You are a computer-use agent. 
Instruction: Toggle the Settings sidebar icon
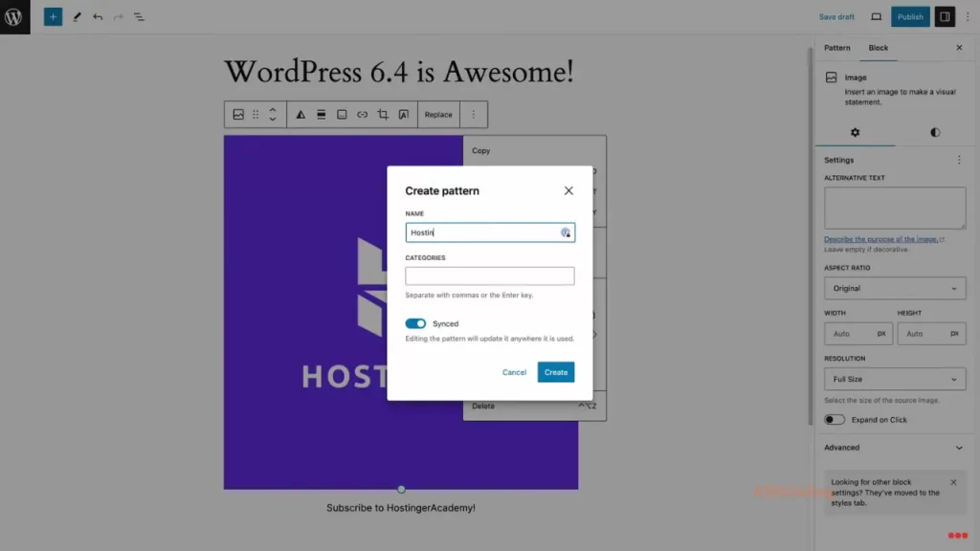[x=945, y=17]
